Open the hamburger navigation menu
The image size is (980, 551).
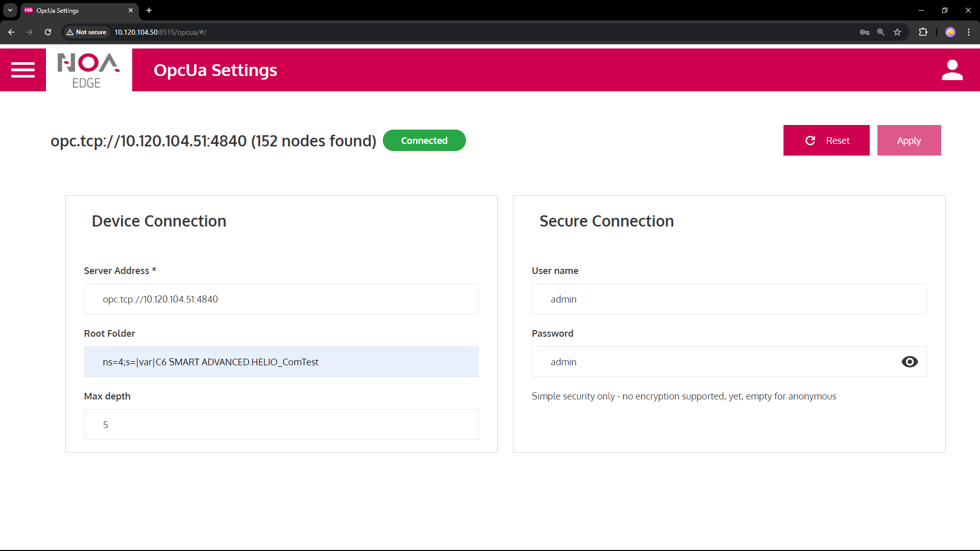(23, 70)
